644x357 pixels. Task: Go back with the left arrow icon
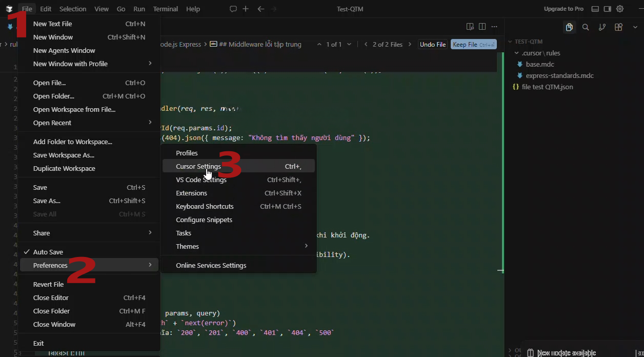(260, 9)
